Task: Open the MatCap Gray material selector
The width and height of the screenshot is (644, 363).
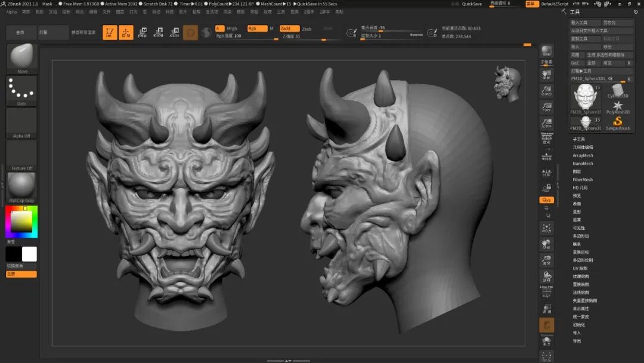Action: 22,187
